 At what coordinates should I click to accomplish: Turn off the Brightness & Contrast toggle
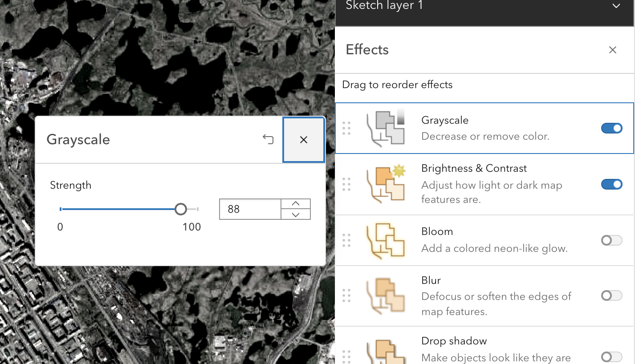pyautogui.click(x=612, y=184)
